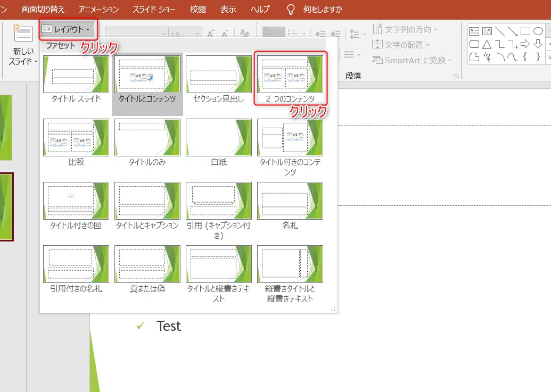Open the 画面切り替え tab

(x=43, y=9)
